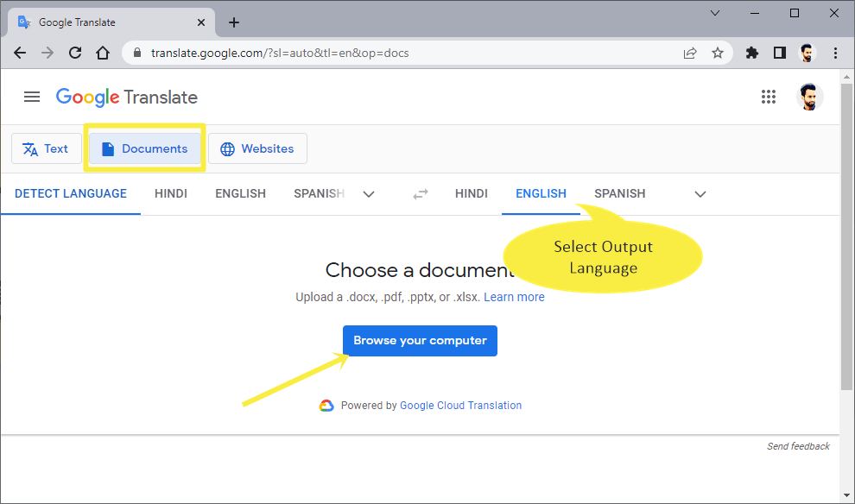Open the share icon in address bar
The width and height of the screenshot is (855, 504).
[x=690, y=53]
